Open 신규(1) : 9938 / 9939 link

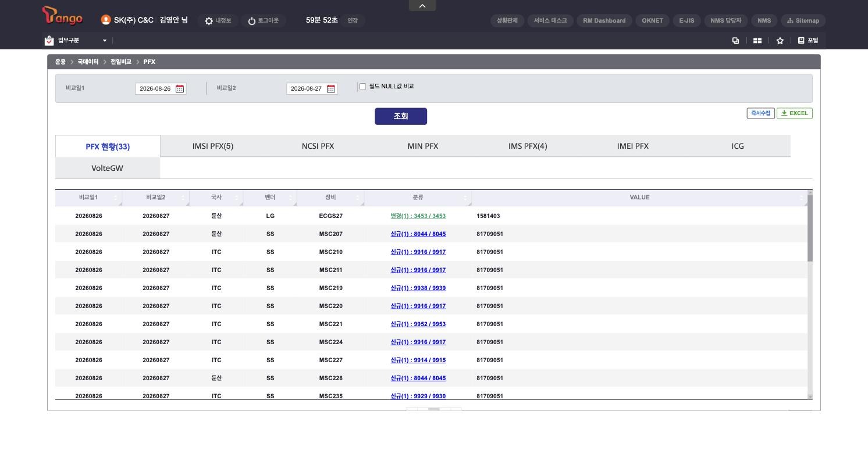(418, 288)
